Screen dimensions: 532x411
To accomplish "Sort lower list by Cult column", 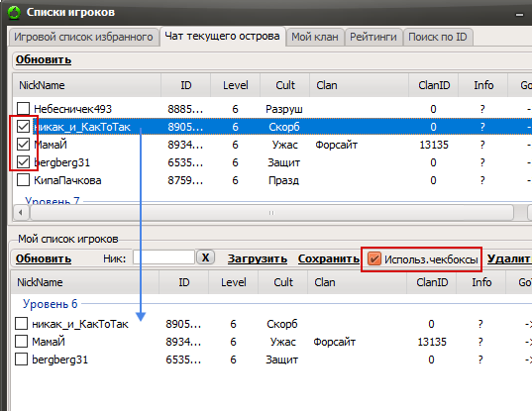I will tap(283, 282).
